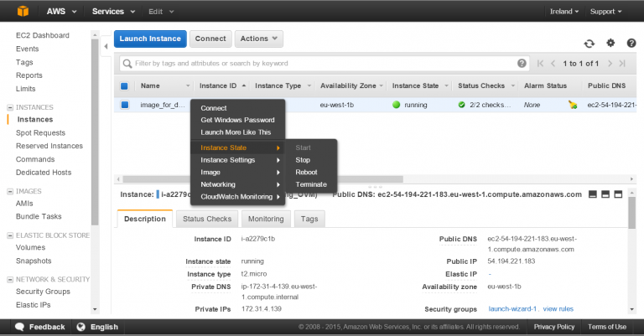Collapse the left navigation pane arrow
The image size is (644, 336).
click(106, 46)
